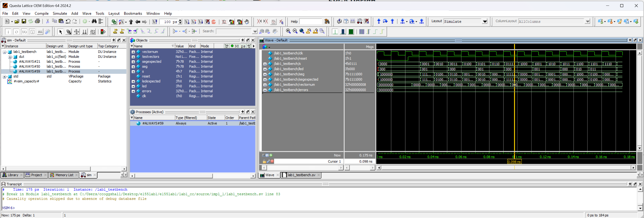Click the Insert Cursor toolbar icon

[x=115, y=31]
